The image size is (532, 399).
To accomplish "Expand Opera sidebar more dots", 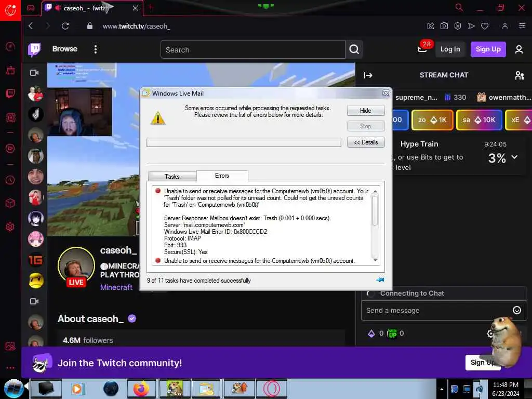I will [10, 367].
